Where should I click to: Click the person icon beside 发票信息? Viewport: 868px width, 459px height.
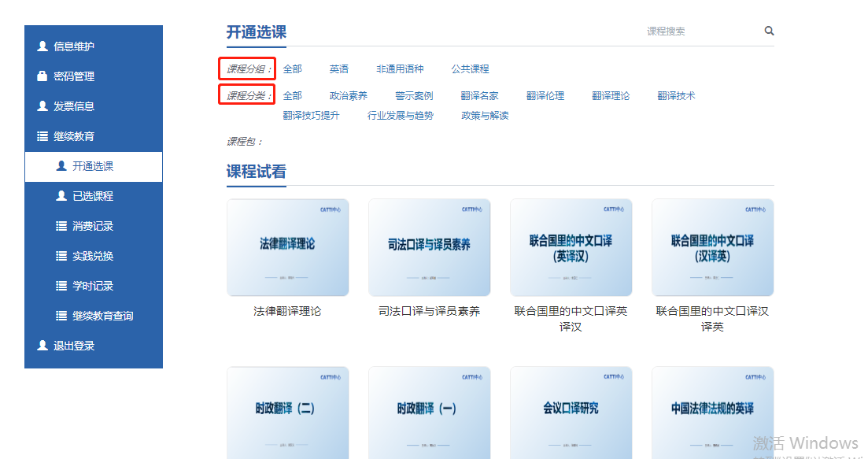pyautogui.click(x=42, y=106)
